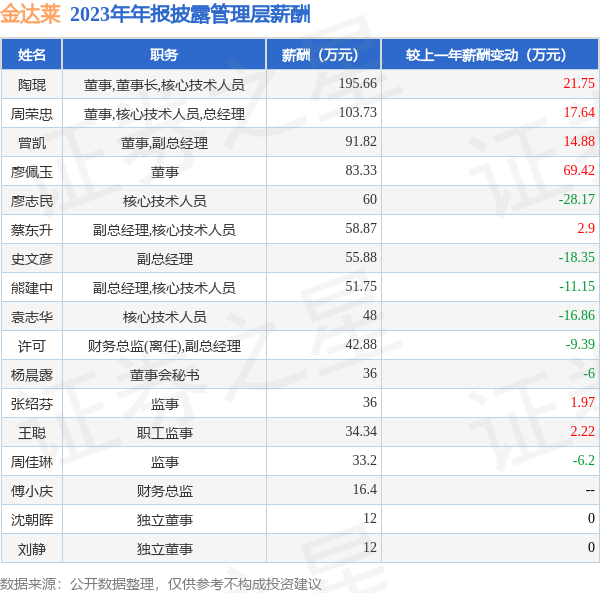
Task: Select the name 周佳琳
Action: [x=32, y=462]
